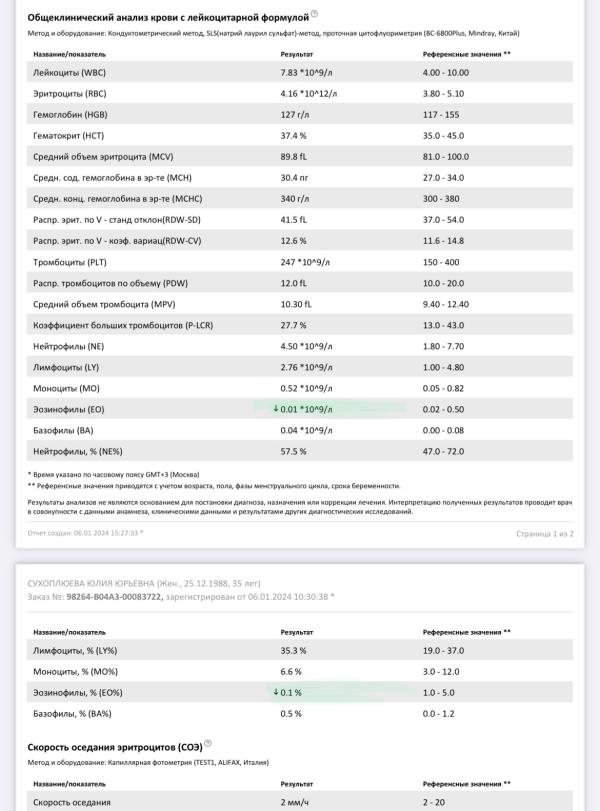Click the help icon next to СОЭ heading

[207, 745]
